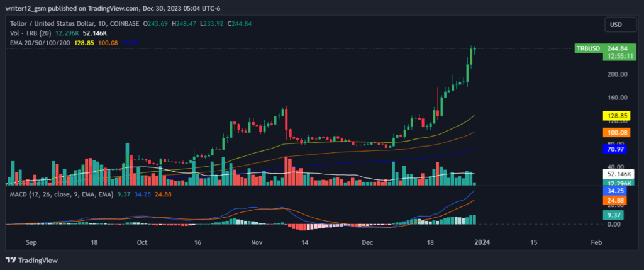This screenshot has height=270, width=644.
Task: Click the TradingView logo
Action: (x=31, y=260)
